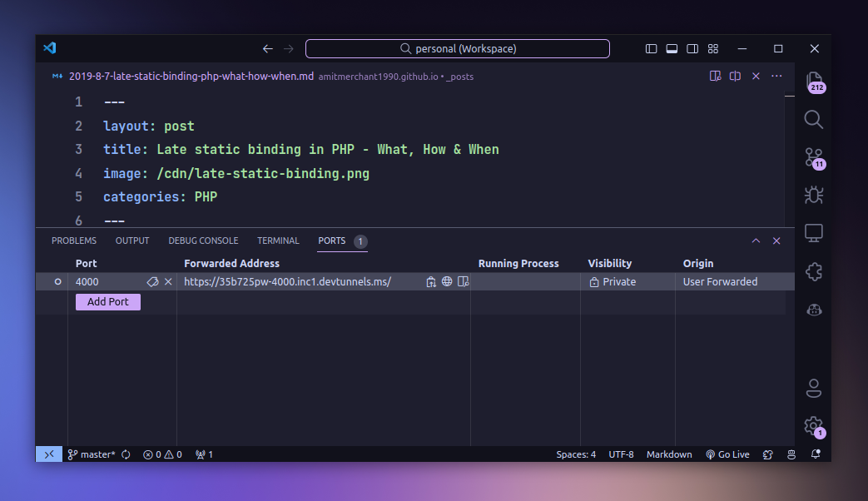The image size is (868, 501).
Task: Switch to the Debug Console tab
Action: point(203,241)
